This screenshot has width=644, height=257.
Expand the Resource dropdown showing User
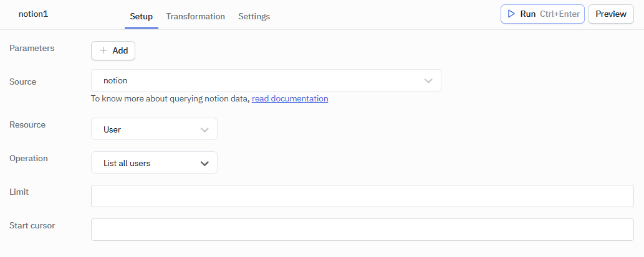point(154,129)
